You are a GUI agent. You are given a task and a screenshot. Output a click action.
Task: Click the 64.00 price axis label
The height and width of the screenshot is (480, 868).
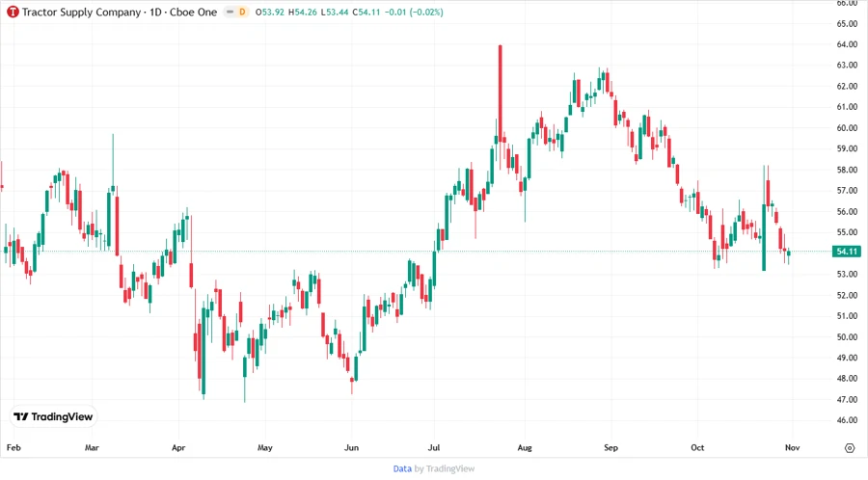click(847, 44)
